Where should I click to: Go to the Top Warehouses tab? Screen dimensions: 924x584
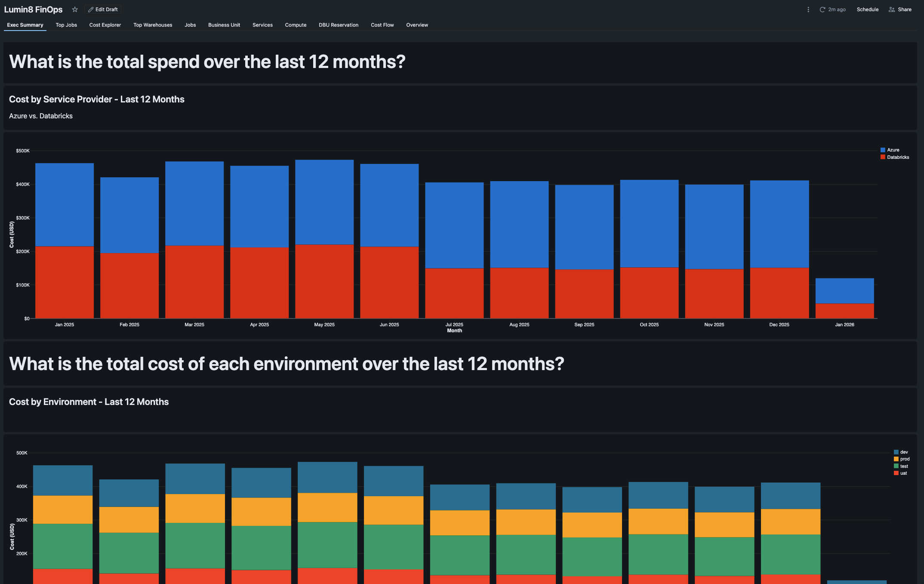pos(153,25)
